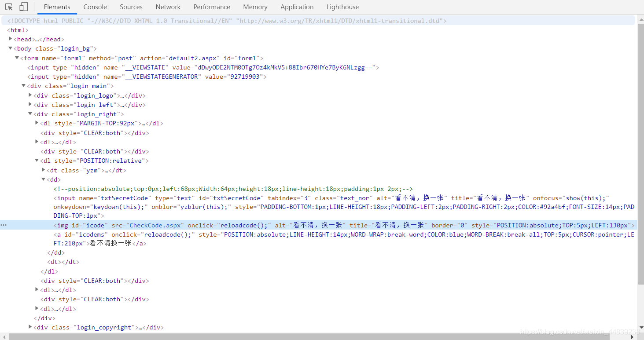Open the Memory tab

coord(255,7)
